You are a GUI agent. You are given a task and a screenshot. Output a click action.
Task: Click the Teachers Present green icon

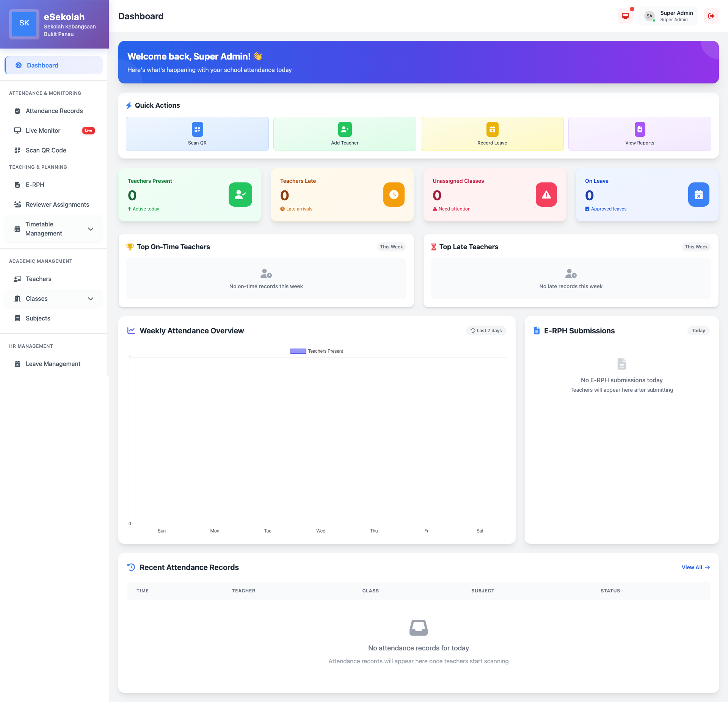click(x=240, y=195)
